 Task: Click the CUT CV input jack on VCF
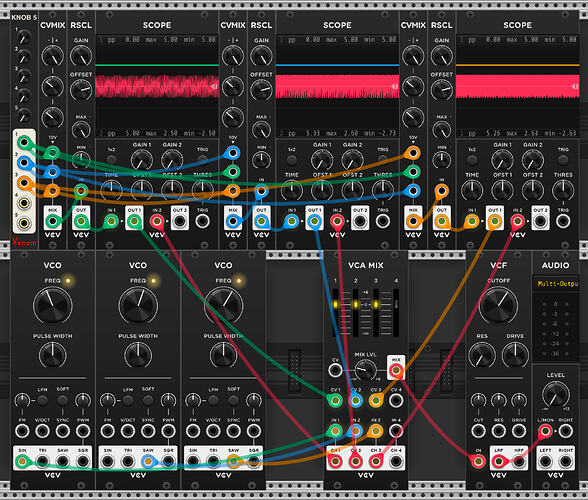click(x=478, y=431)
